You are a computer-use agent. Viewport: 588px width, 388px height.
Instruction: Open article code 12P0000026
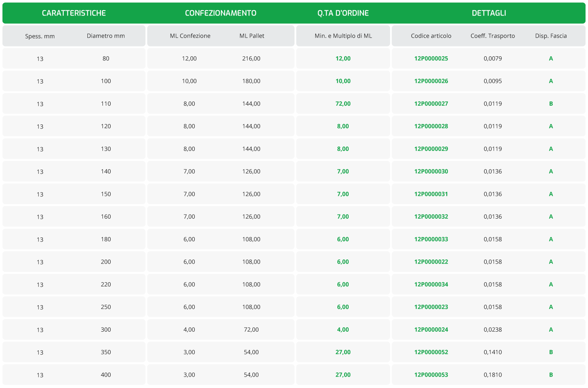coord(431,81)
